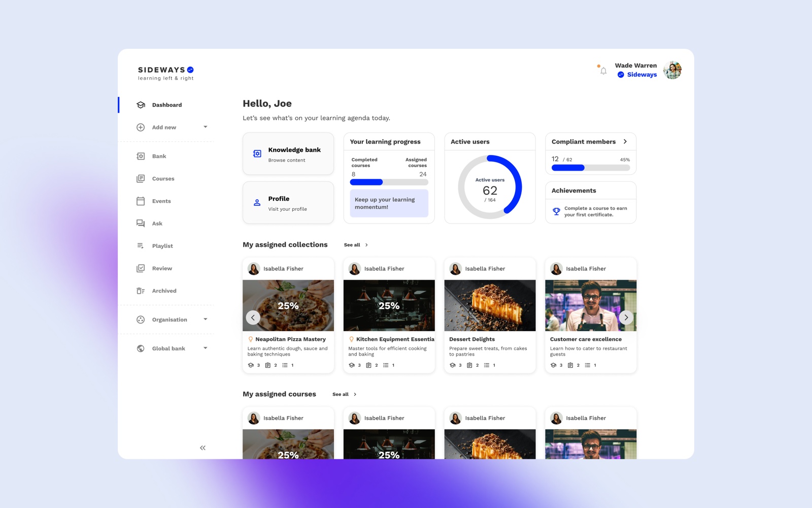Open the Dessert Delights thumbnail
This screenshot has height=508, width=812.
490,305
